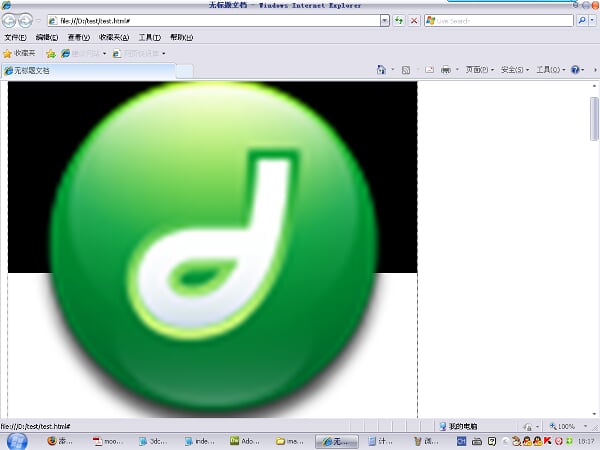
Task: Open the 帮助(H) menu
Action: point(181,37)
